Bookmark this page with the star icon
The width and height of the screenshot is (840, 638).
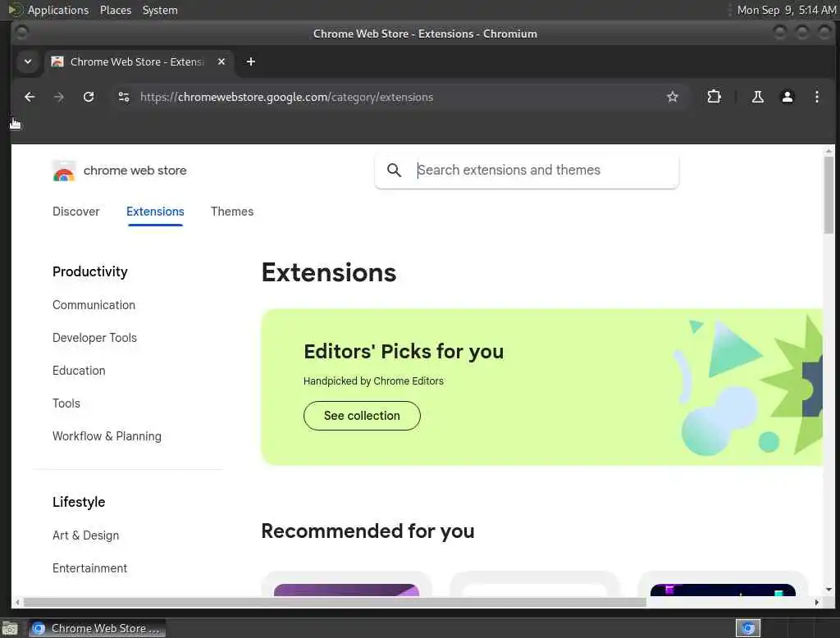pos(673,97)
